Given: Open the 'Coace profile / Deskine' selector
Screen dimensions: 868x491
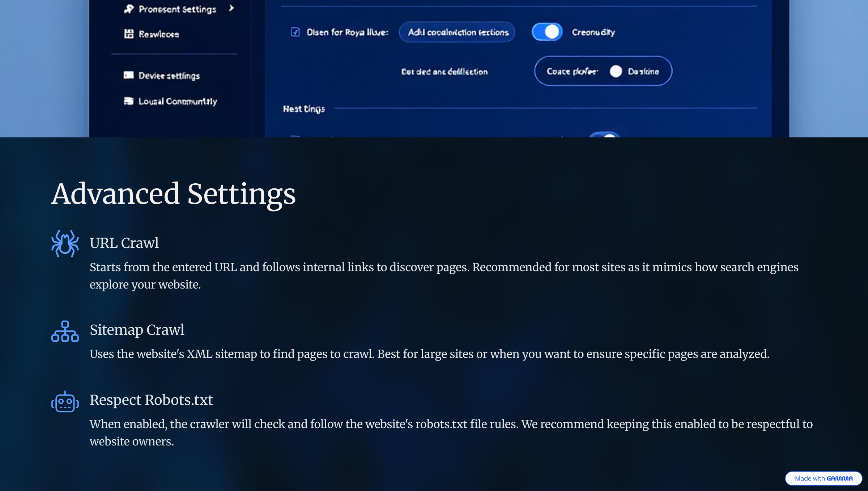Looking at the screenshot, I should point(603,71).
